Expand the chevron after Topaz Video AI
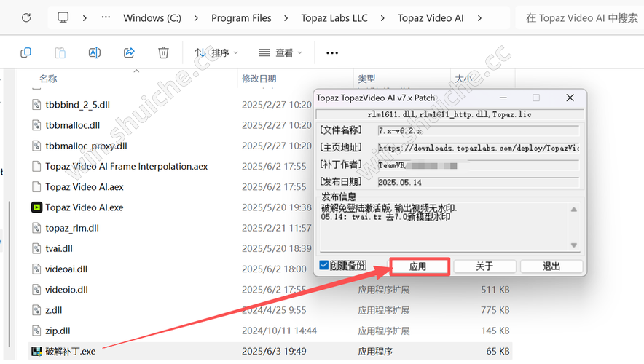This screenshot has width=644, height=364. tap(479, 18)
